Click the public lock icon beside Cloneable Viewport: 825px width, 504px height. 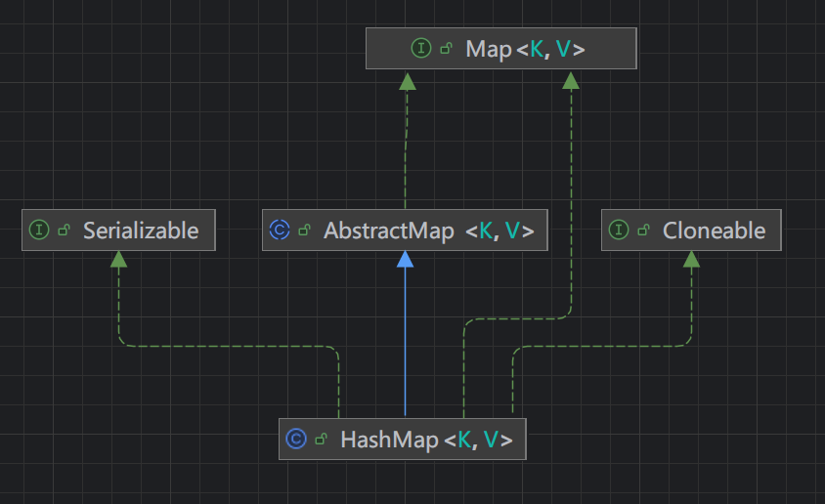(x=643, y=231)
